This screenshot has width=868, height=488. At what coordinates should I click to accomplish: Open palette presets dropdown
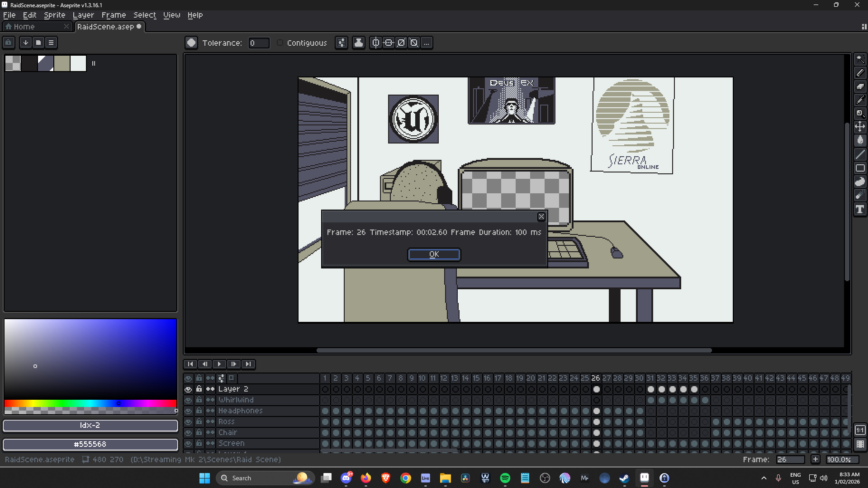pos(38,43)
